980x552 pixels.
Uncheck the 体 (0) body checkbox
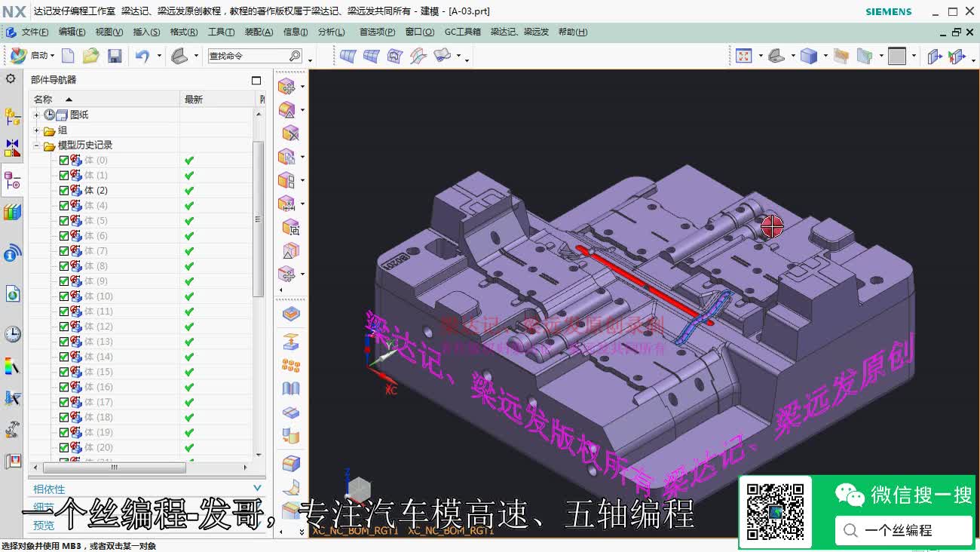pyautogui.click(x=64, y=160)
